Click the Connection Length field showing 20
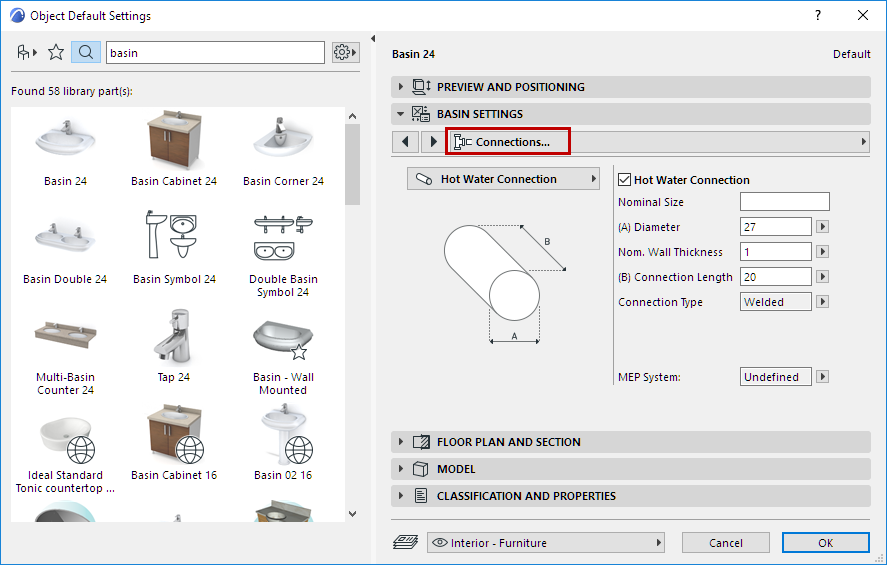 click(x=776, y=276)
